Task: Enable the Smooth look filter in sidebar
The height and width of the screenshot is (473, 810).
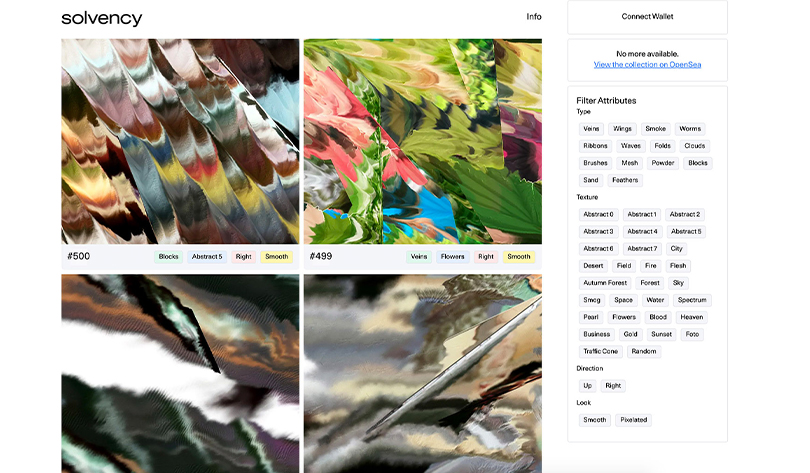Action: tap(594, 420)
